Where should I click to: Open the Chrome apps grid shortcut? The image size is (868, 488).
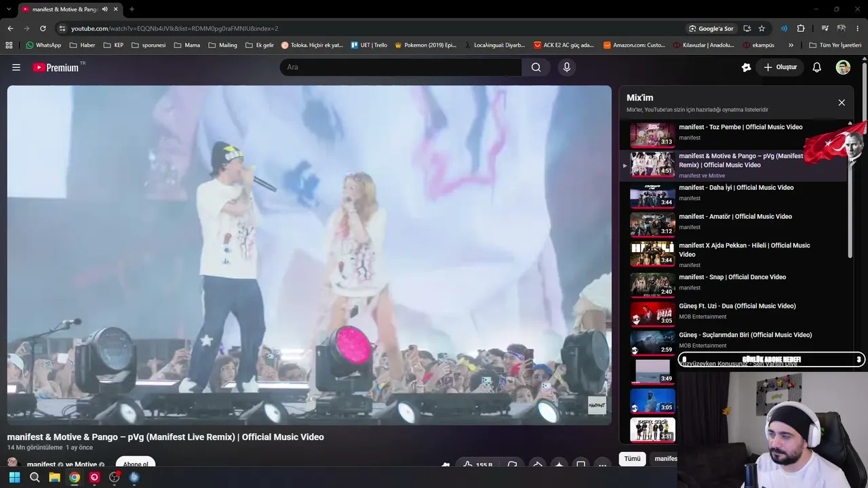9,45
